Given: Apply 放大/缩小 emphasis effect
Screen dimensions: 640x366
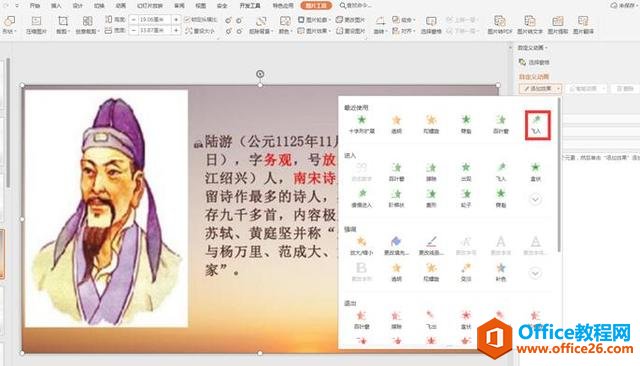Looking at the screenshot, I should click(361, 246).
